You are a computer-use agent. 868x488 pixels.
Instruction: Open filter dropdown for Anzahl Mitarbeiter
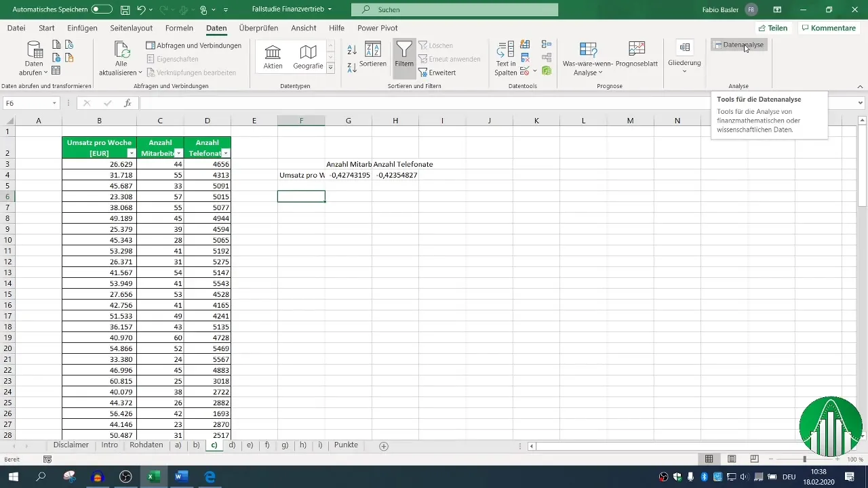point(178,153)
